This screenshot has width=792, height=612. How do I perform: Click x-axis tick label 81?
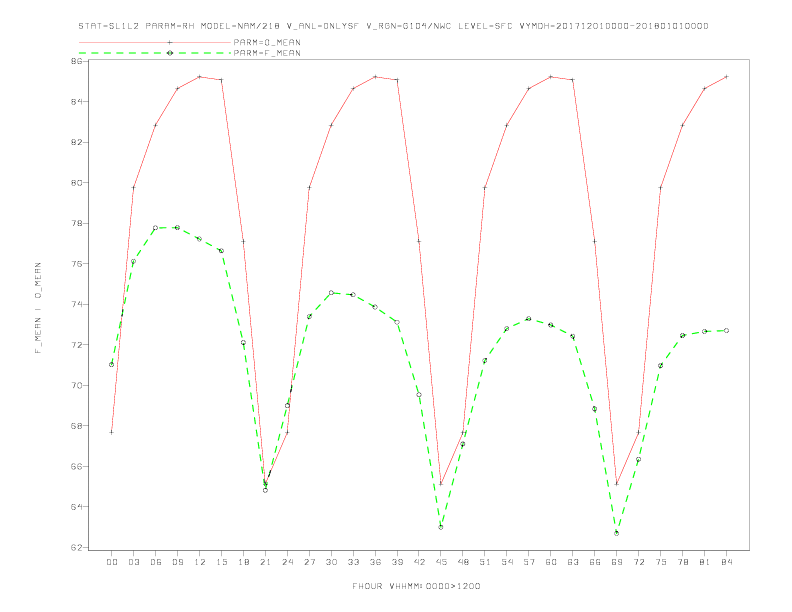point(705,562)
